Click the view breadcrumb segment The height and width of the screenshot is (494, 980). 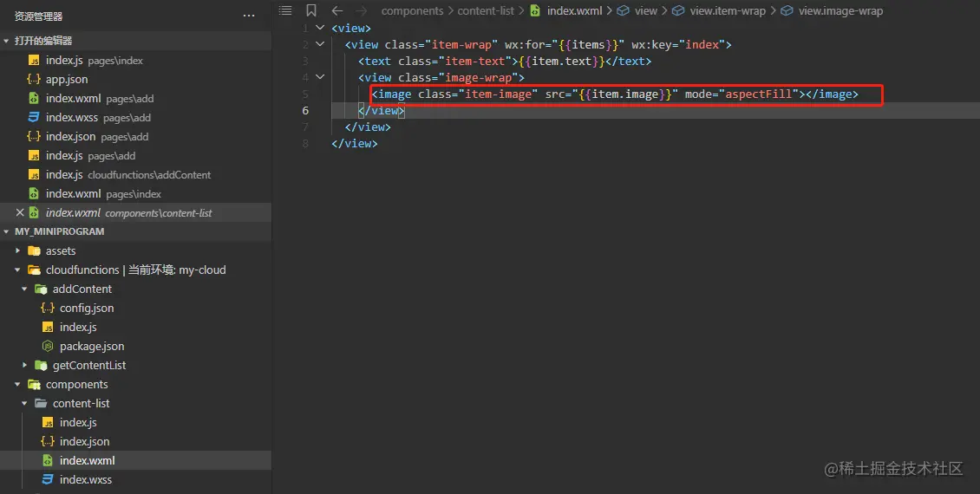point(637,10)
